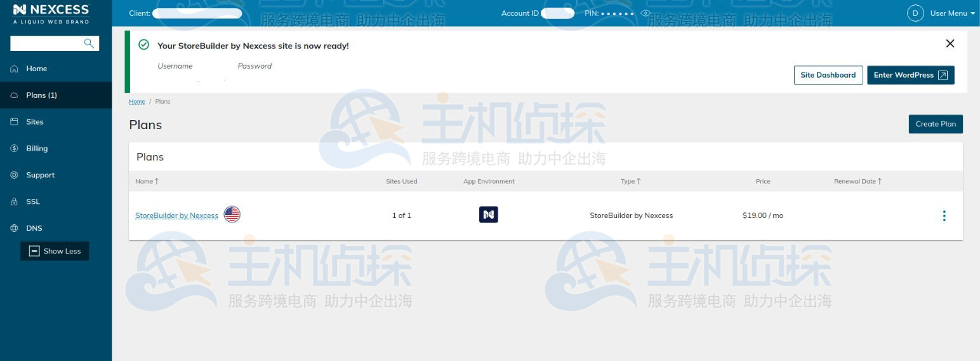Viewport: 980px width, 361px height.
Task: Sort plans by Renewal Date column
Action: point(857,181)
